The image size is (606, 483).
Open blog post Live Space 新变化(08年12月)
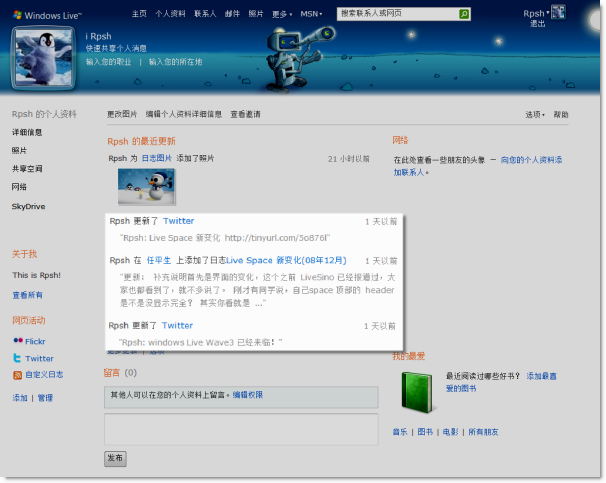point(286,260)
